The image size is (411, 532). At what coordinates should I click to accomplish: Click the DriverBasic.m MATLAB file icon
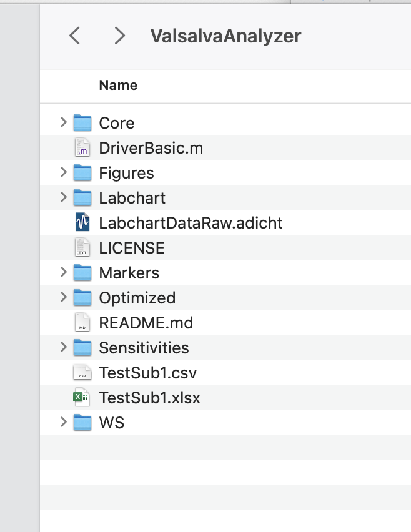click(x=82, y=148)
